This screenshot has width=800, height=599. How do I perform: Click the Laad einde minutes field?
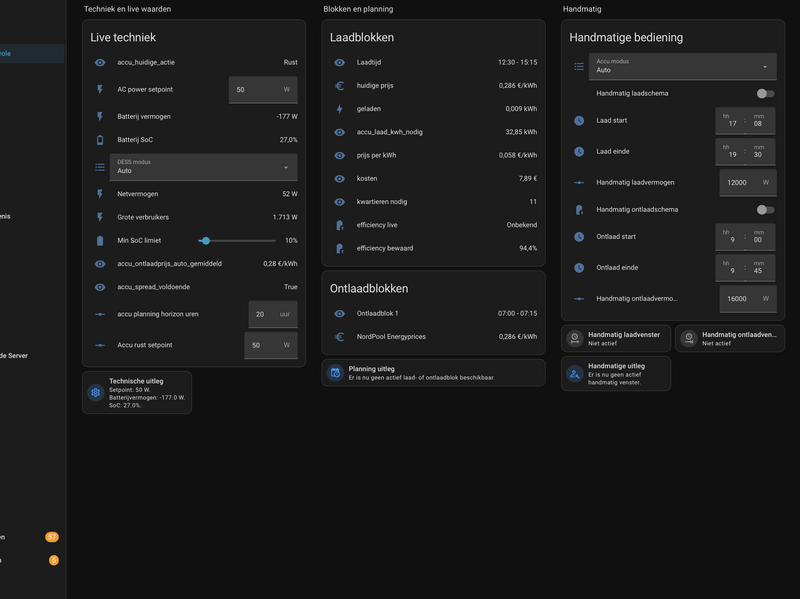click(x=760, y=152)
